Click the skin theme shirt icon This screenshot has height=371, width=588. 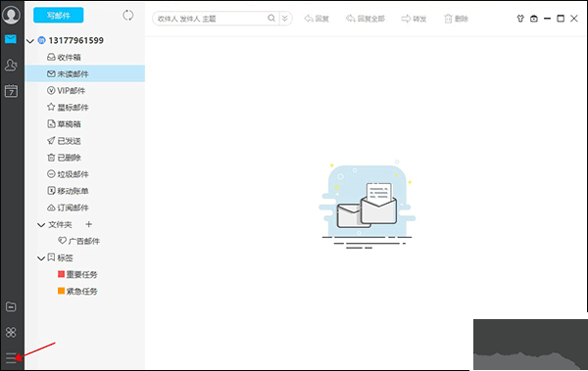click(x=520, y=19)
